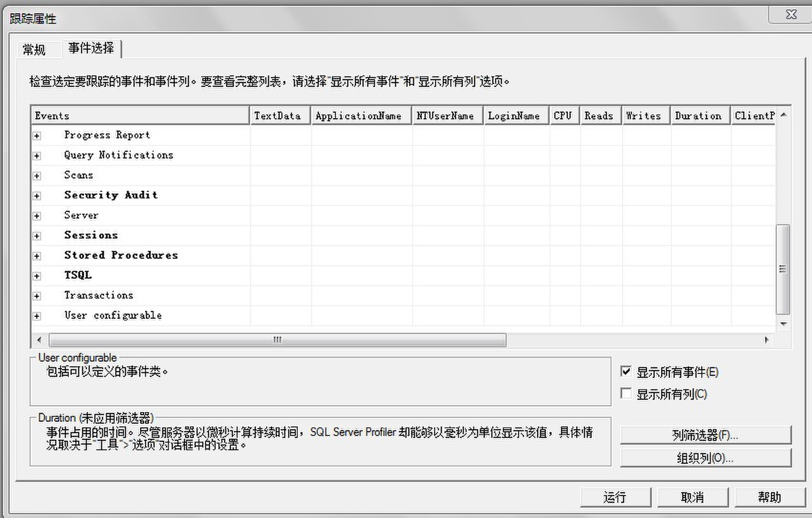Close the 跟踪属性 dialog window
The width and height of the screenshot is (812, 518).
[x=790, y=15]
